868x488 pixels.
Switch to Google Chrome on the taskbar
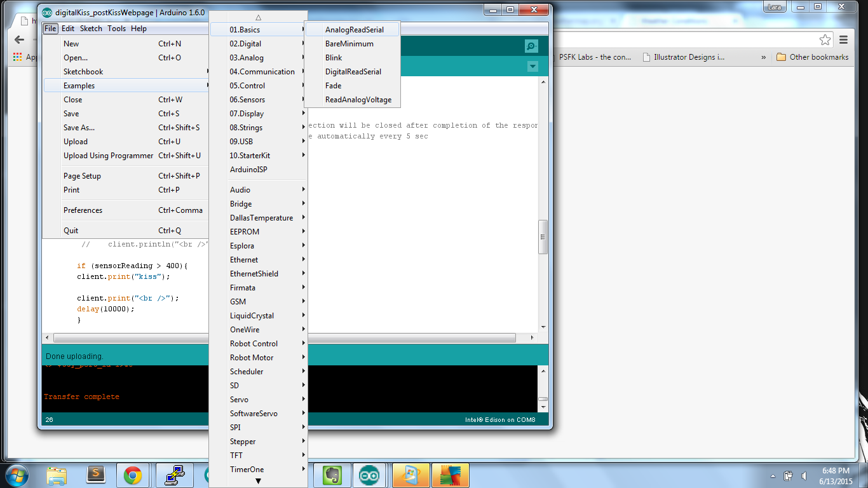(x=133, y=475)
